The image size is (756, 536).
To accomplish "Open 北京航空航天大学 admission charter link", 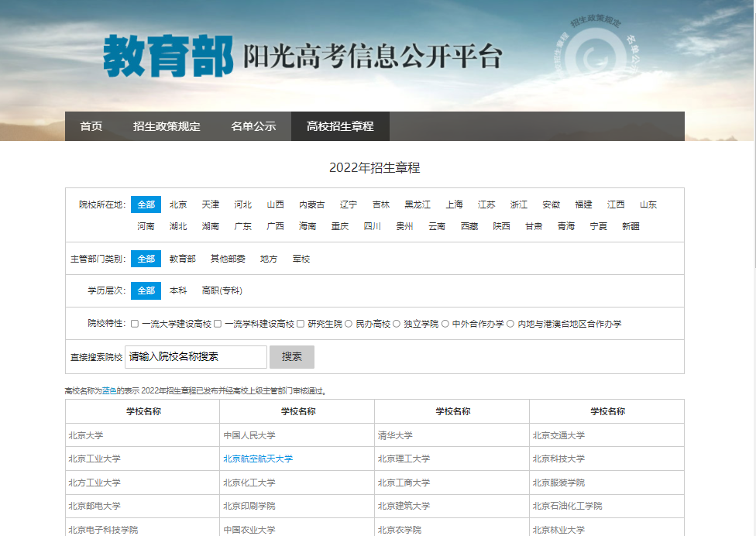I will point(258,459).
